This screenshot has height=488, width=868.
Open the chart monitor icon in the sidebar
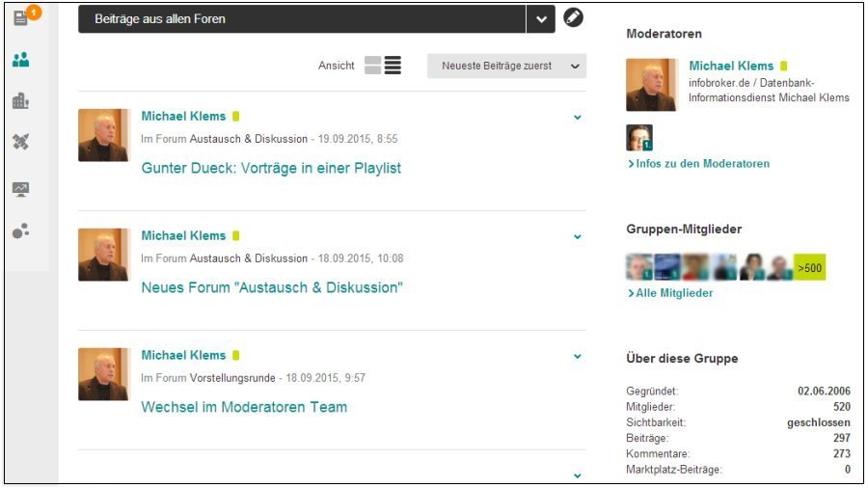(20, 189)
